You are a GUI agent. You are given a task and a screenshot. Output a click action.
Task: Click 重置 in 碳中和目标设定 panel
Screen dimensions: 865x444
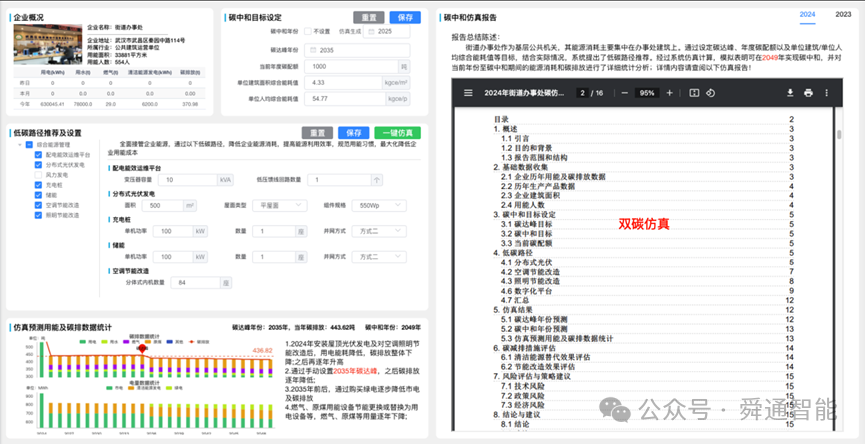pyautogui.click(x=369, y=18)
